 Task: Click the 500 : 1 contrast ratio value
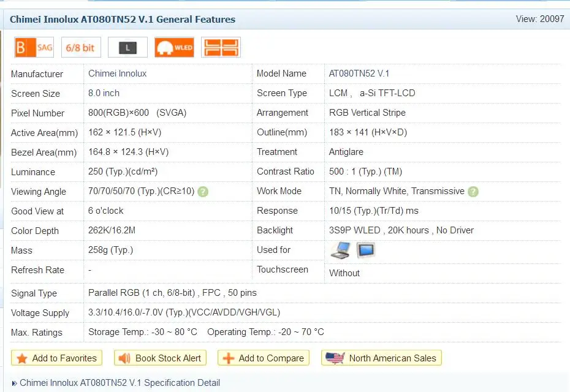pos(365,171)
